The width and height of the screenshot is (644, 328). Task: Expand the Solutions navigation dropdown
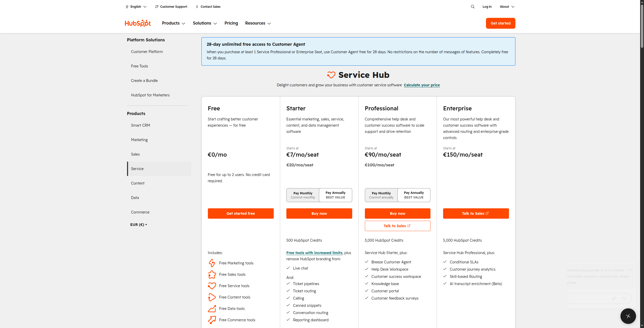pos(205,23)
